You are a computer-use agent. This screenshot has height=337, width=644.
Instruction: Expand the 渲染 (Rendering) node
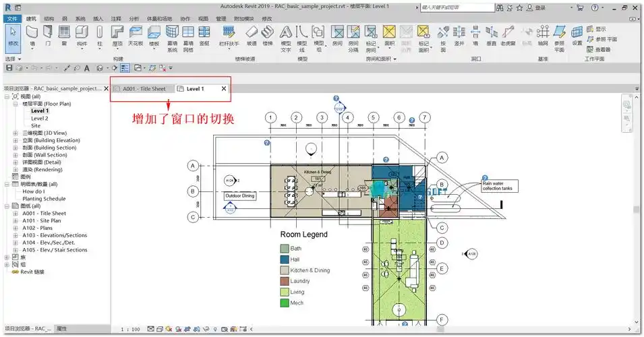point(16,170)
